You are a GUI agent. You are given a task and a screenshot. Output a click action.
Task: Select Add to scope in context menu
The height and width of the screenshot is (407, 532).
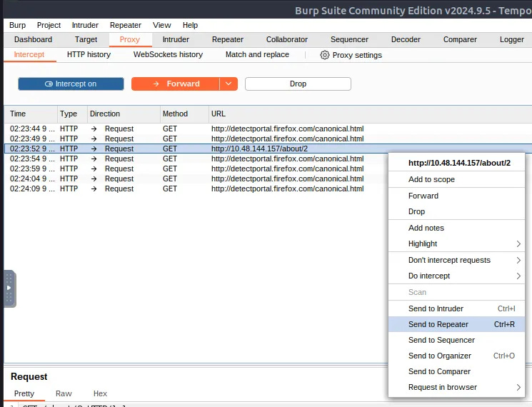(x=456, y=179)
